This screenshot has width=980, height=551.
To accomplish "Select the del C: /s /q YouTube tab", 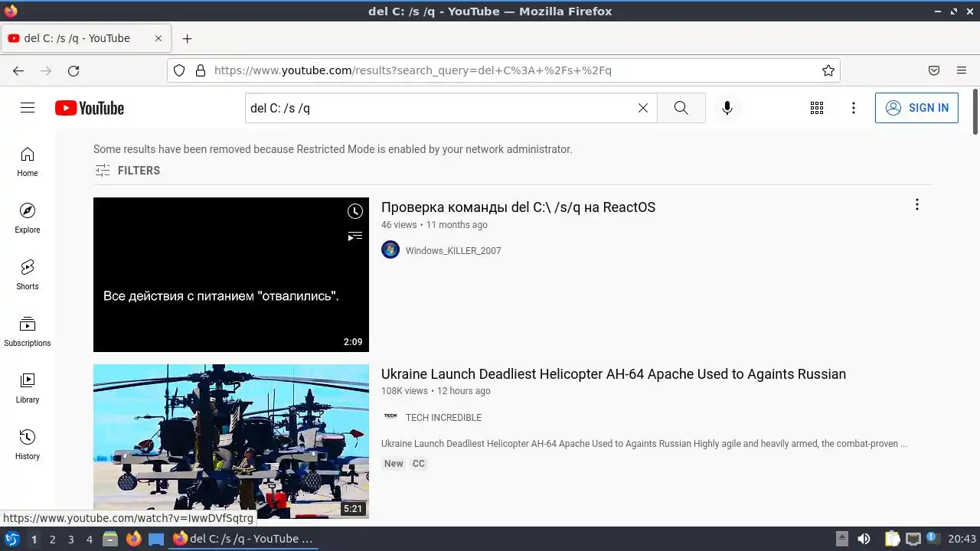I will [x=85, y=38].
